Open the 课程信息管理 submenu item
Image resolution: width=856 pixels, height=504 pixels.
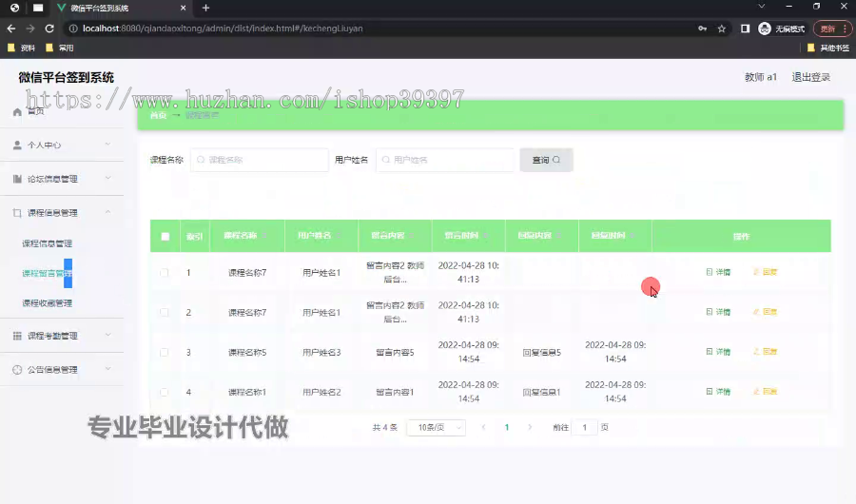tap(47, 243)
